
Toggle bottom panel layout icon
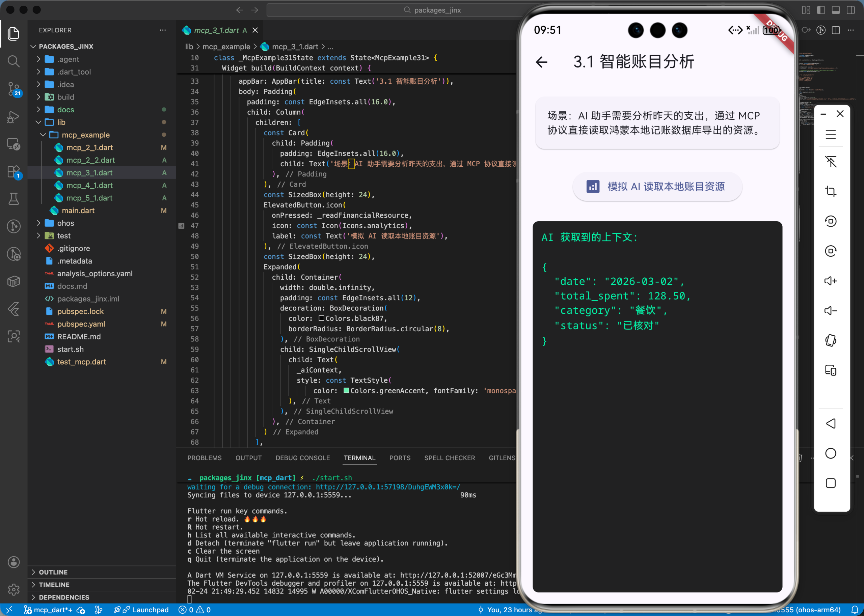[836, 10]
